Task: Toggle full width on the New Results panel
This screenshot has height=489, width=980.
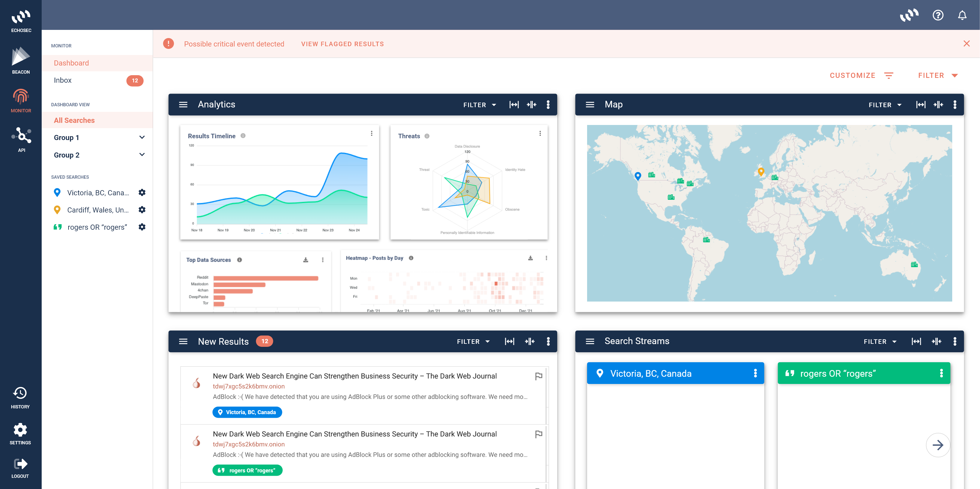Action: 510,341
